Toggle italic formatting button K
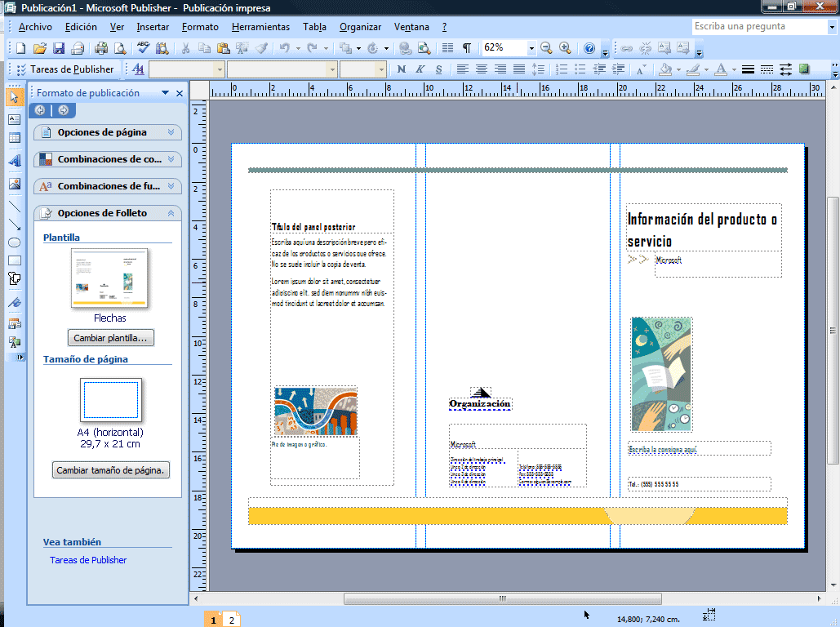The image size is (840, 627). click(x=420, y=69)
